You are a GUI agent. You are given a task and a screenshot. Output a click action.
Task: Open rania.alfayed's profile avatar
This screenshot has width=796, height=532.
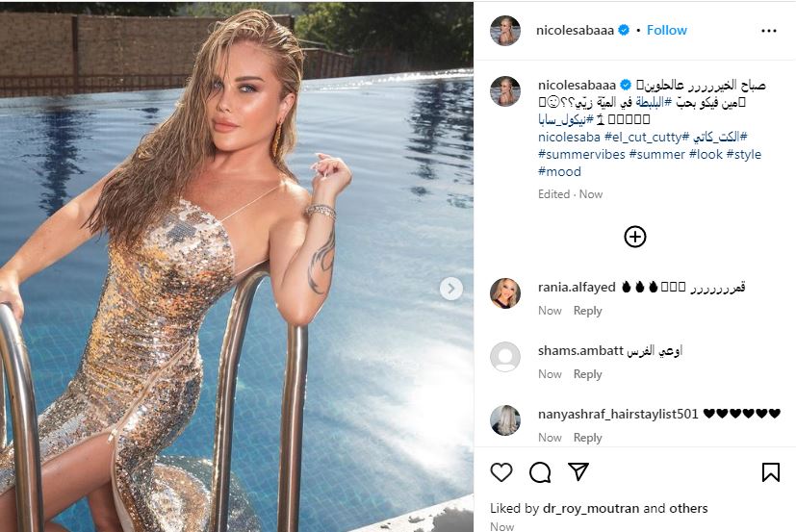point(505,292)
